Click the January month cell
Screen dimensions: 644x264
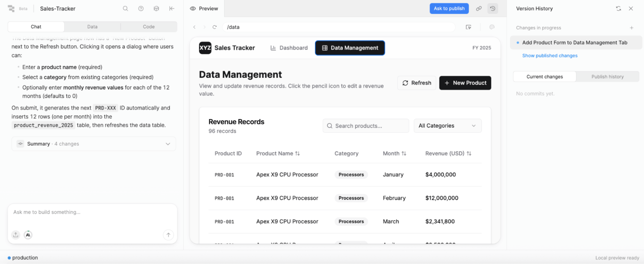point(393,175)
